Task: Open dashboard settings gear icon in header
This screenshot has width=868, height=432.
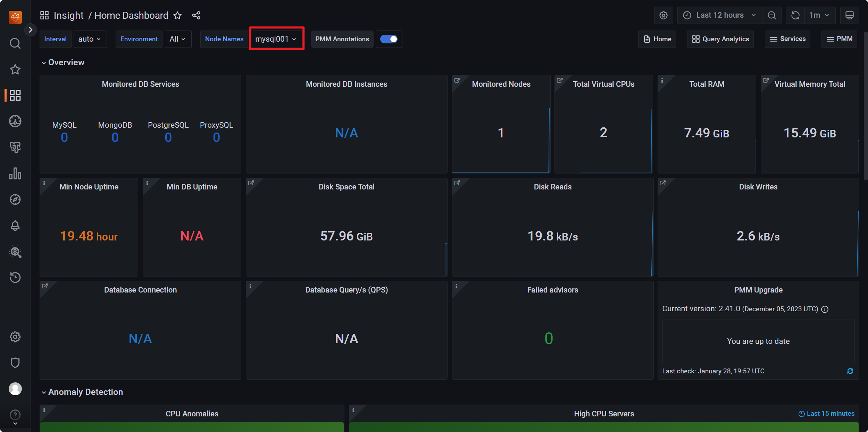Action: coord(663,15)
